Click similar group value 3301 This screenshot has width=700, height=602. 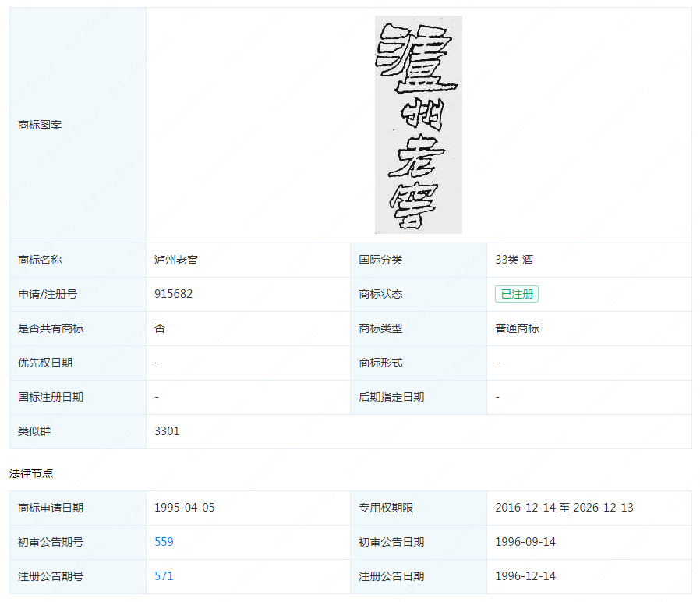pyautogui.click(x=167, y=431)
